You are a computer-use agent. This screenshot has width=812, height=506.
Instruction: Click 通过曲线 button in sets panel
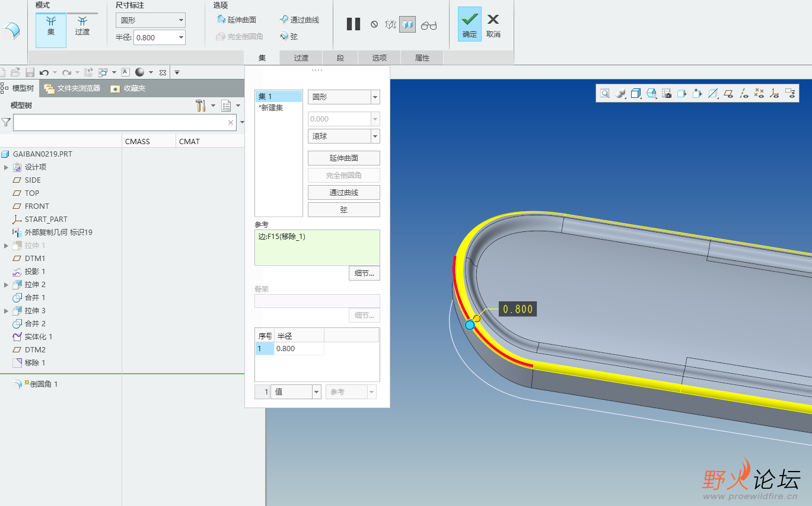(x=344, y=193)
